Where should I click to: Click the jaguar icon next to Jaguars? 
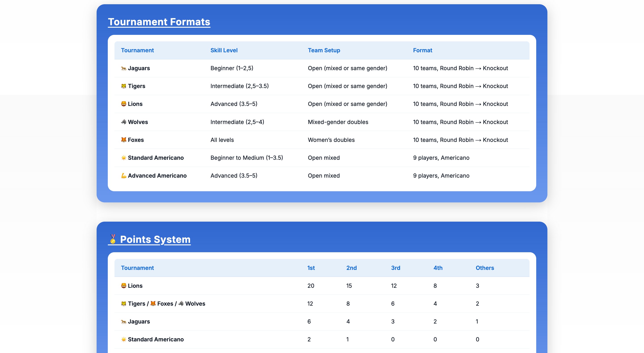[123, 68]
